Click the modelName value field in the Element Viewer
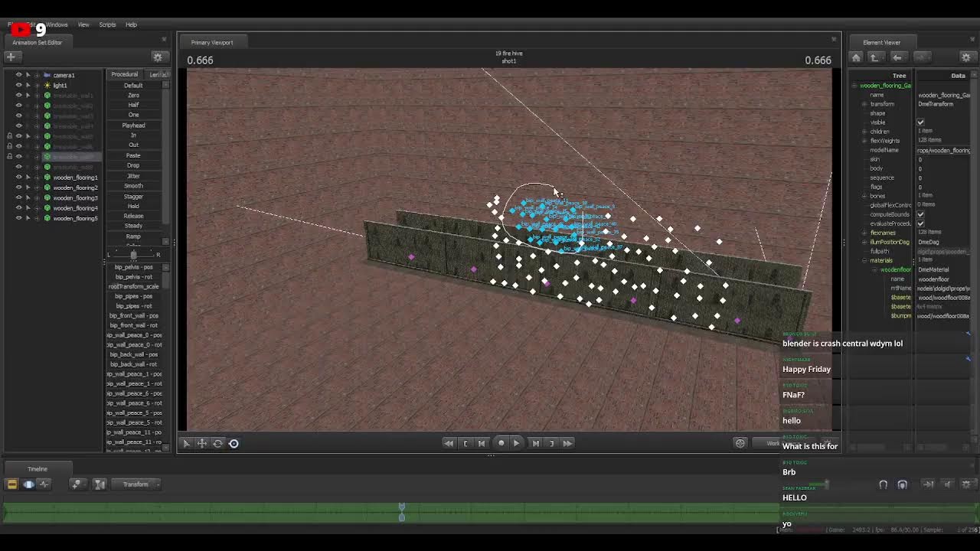 [944, 150]
